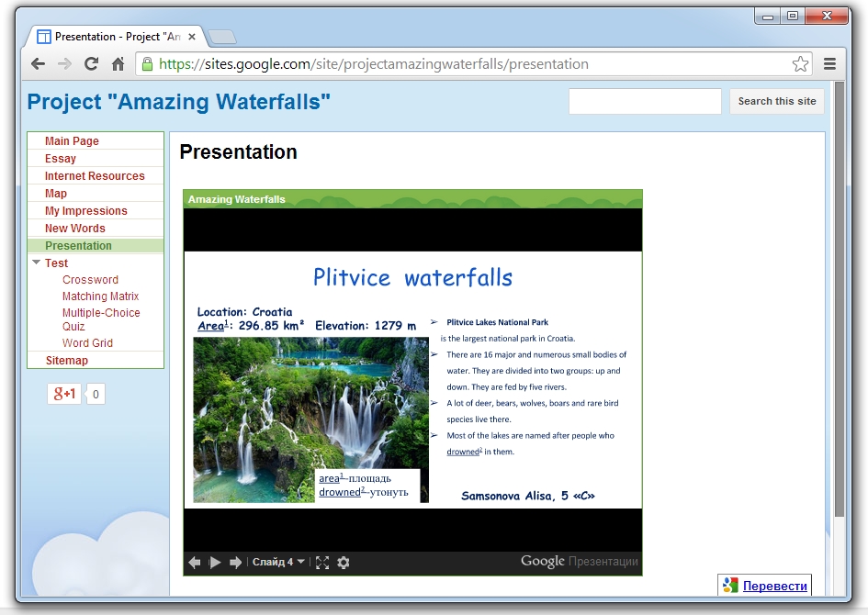Advance to the next slide
This screenshot has height=615, width=868.
pos(236,563)
